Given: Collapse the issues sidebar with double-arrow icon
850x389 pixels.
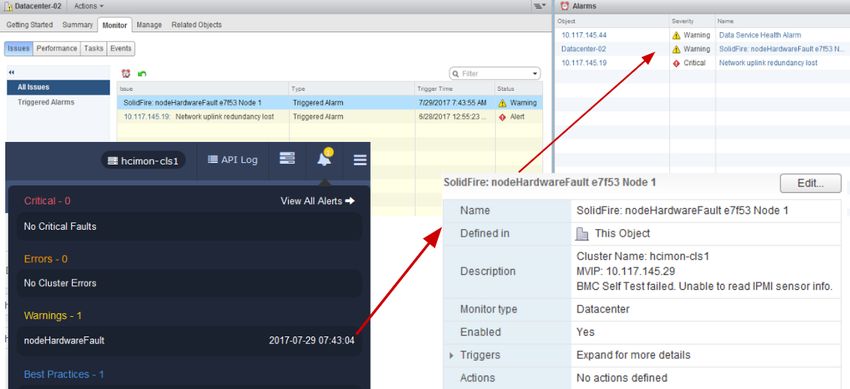Looking at the screenshot, I should coord(11,73).
